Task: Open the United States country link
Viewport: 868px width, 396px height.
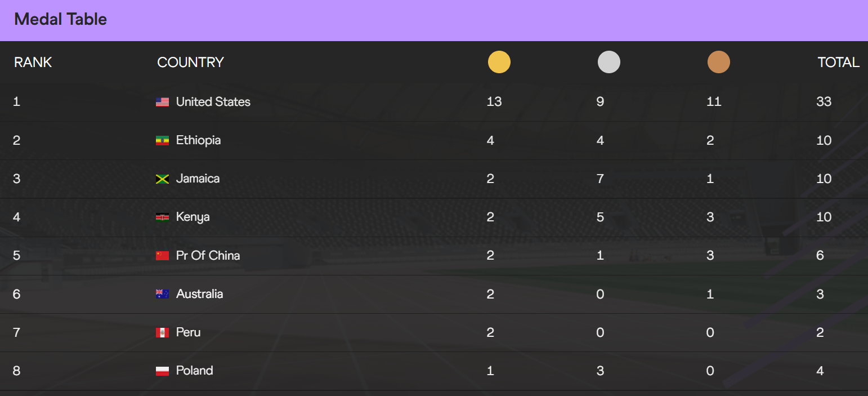Action: (213, 102)
